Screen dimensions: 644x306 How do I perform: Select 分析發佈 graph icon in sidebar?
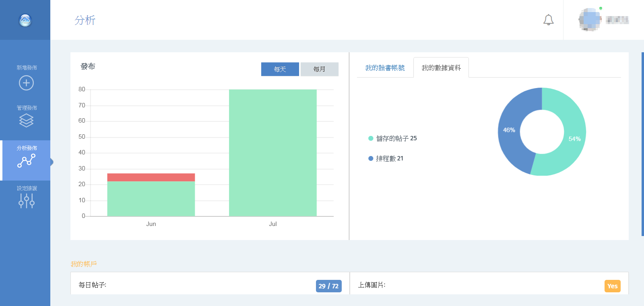[26, 160]
